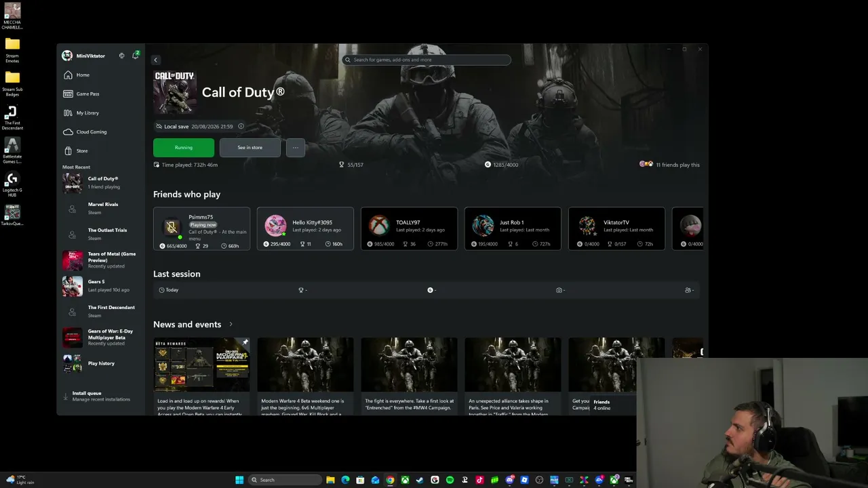Viewport: 868px width, 488px height.
Task: Open the unexpected alliance news card
Action: [513, 375]
